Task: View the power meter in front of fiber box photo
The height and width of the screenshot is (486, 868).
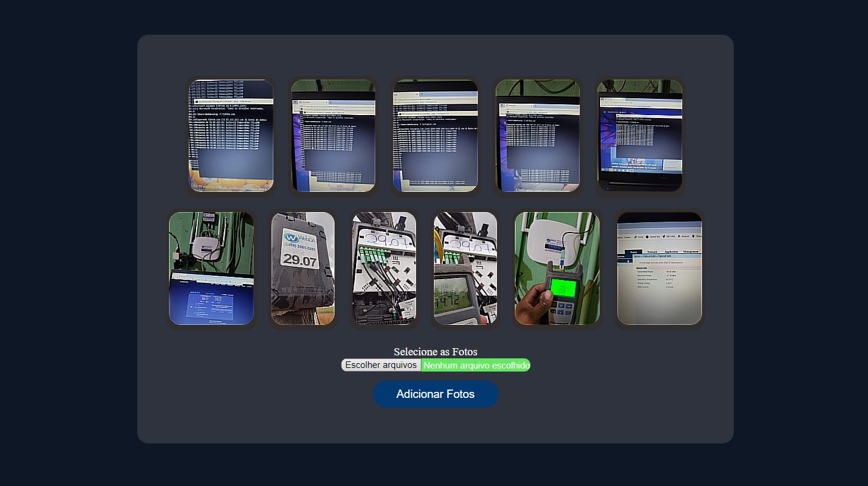Action: click(x=465, y=268)
